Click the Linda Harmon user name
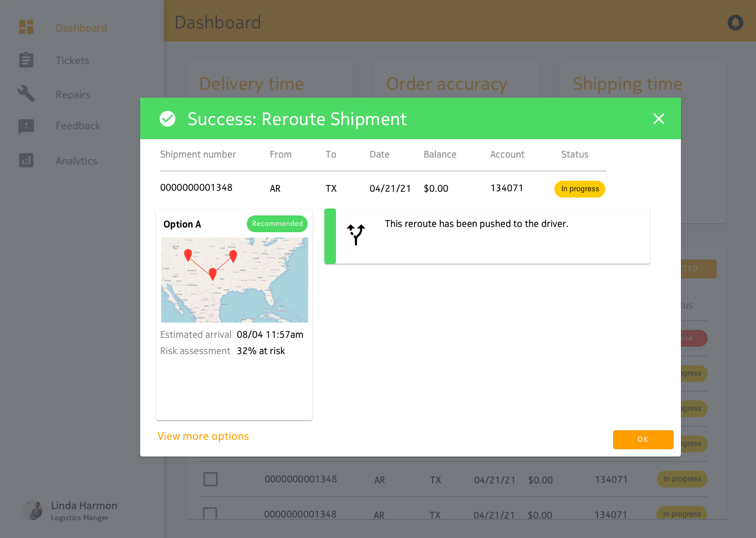 coord(84,505)
